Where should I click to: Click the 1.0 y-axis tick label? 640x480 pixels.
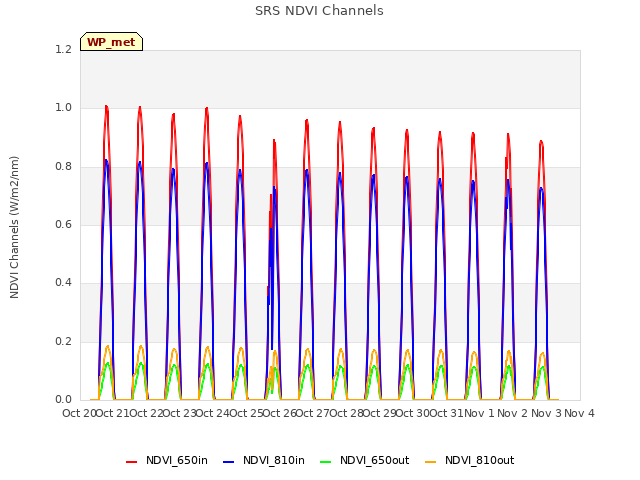(x=63, y=108)
